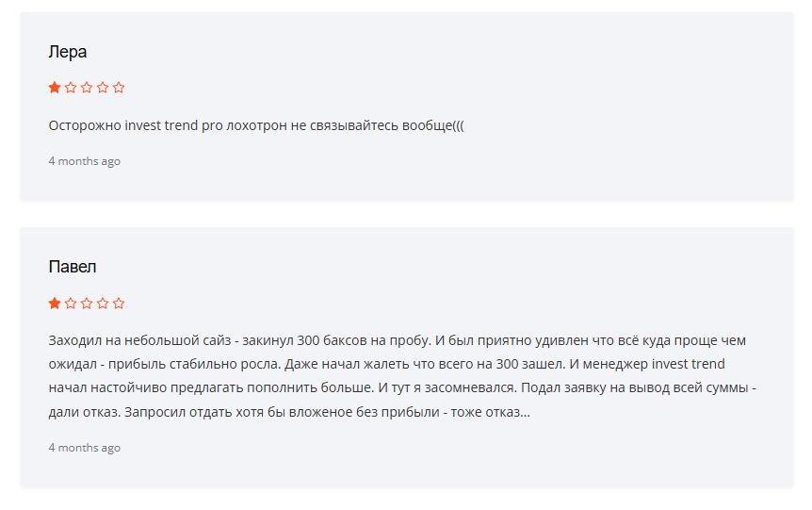Open the reviewer name Павел
This screenshot has height=510, width=812.
[73, 267]
